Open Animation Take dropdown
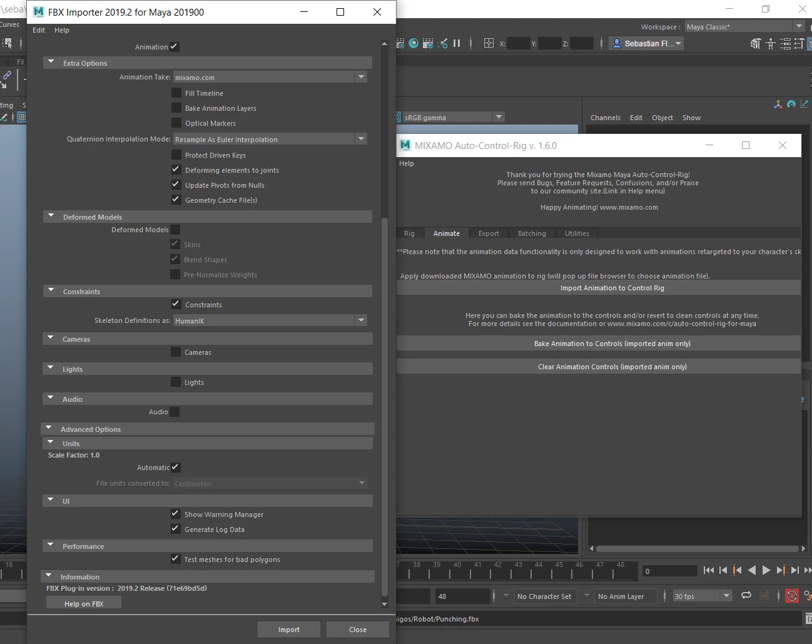This screenshot has width=812, height=644. (x=270, y=77)
